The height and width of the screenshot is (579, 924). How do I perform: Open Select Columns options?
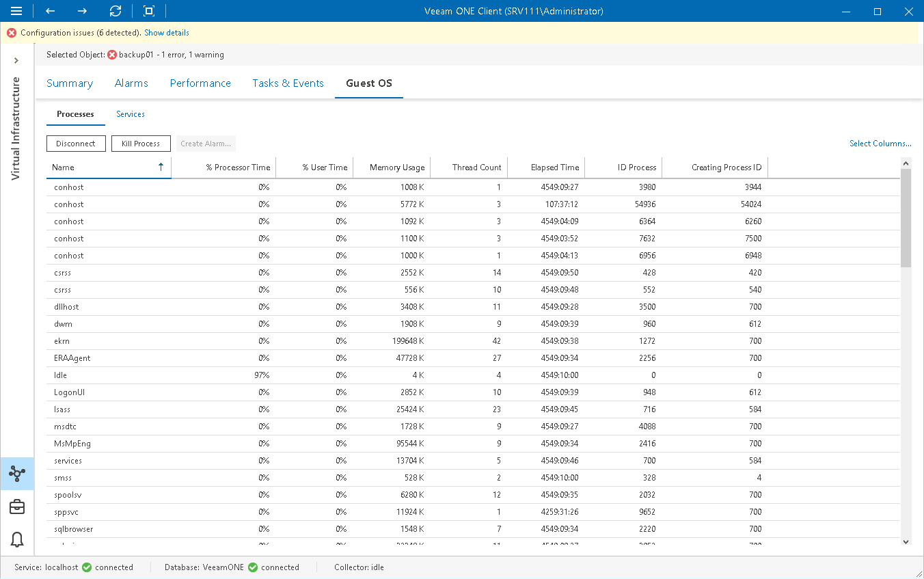[880, 144]
